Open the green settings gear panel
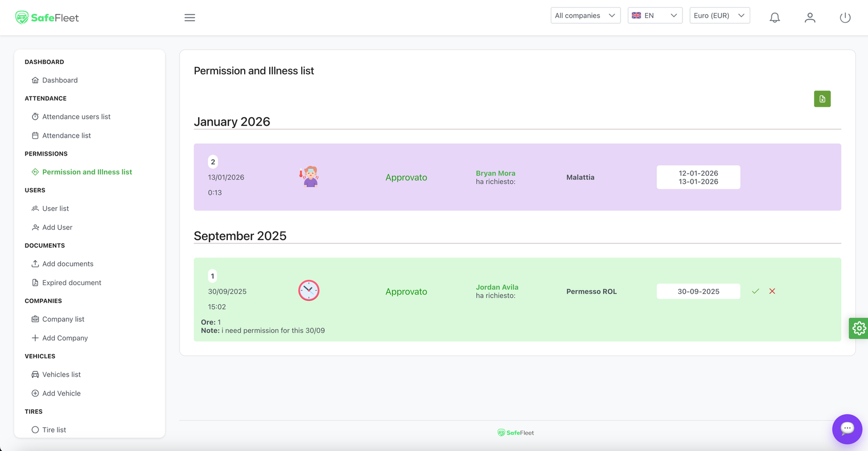Viewport: 868px width, 451px height. point(858,328)
